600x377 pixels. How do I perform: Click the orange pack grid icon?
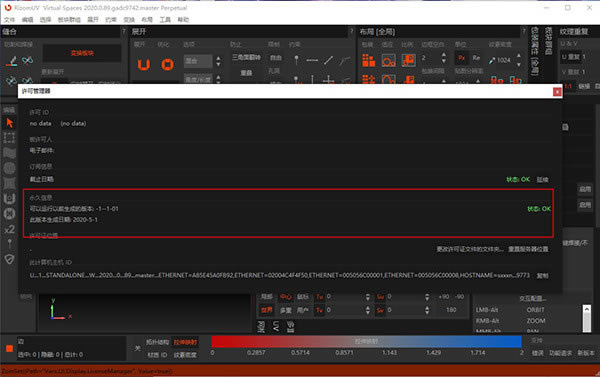[368, 60]
